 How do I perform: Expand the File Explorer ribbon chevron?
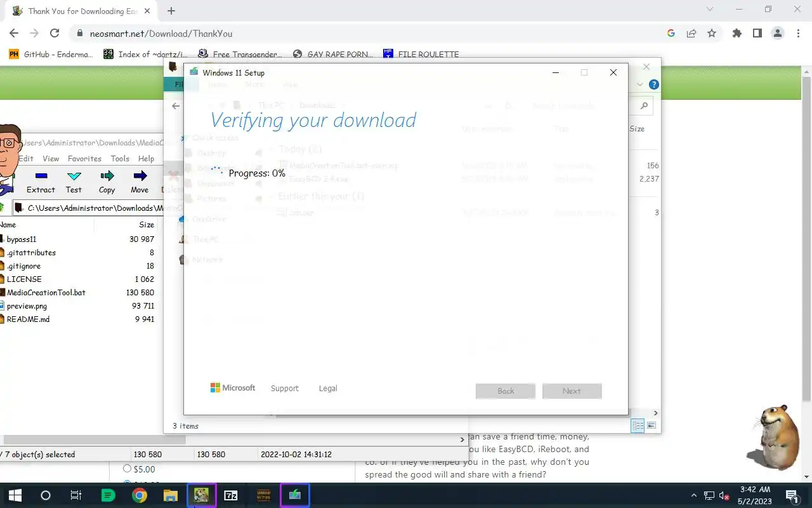click(639, 84)
